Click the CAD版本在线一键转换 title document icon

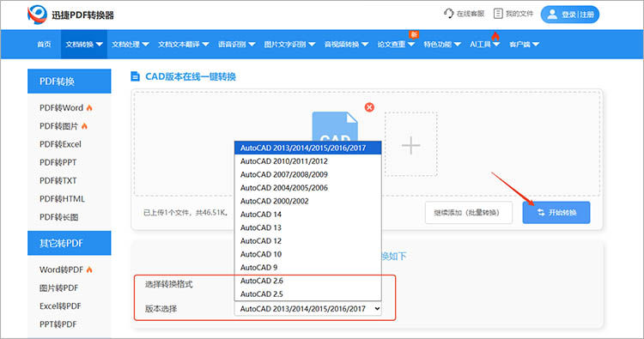(135, 76)
